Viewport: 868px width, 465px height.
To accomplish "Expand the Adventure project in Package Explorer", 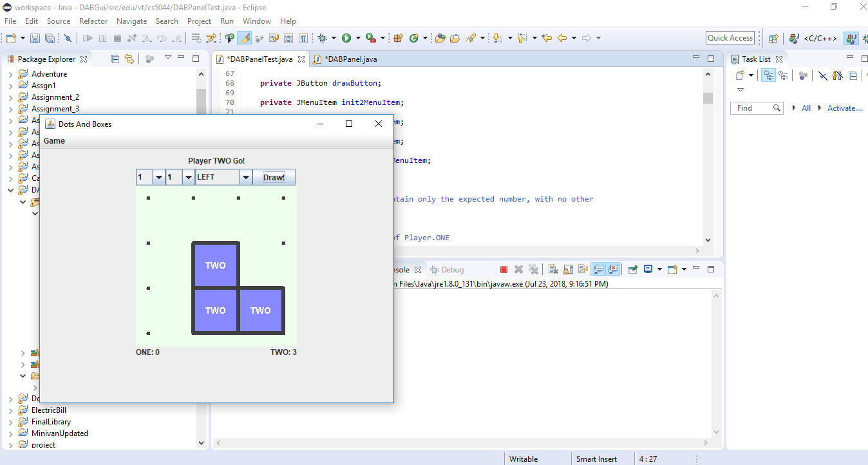I will click(10, 74).
